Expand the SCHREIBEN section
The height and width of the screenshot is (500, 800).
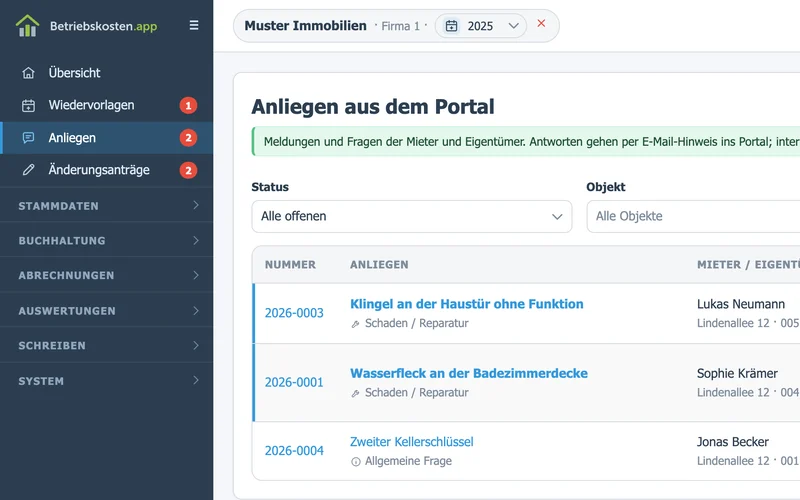(107, 345)
